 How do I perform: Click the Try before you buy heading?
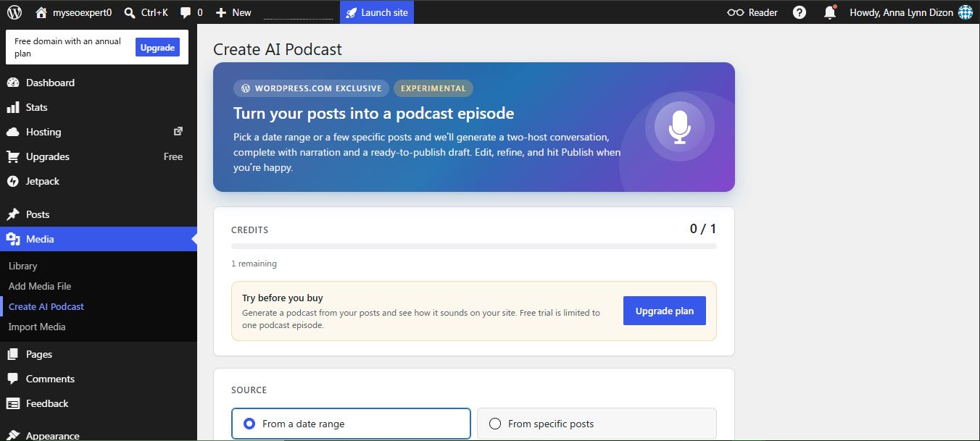(x=283, y=298)
